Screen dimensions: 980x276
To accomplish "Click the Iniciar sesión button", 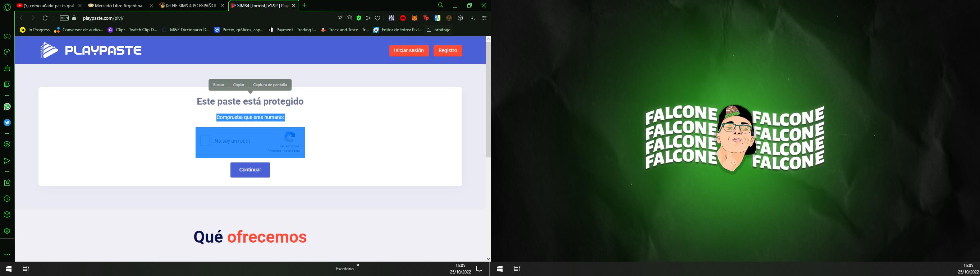I will (409, 51).
